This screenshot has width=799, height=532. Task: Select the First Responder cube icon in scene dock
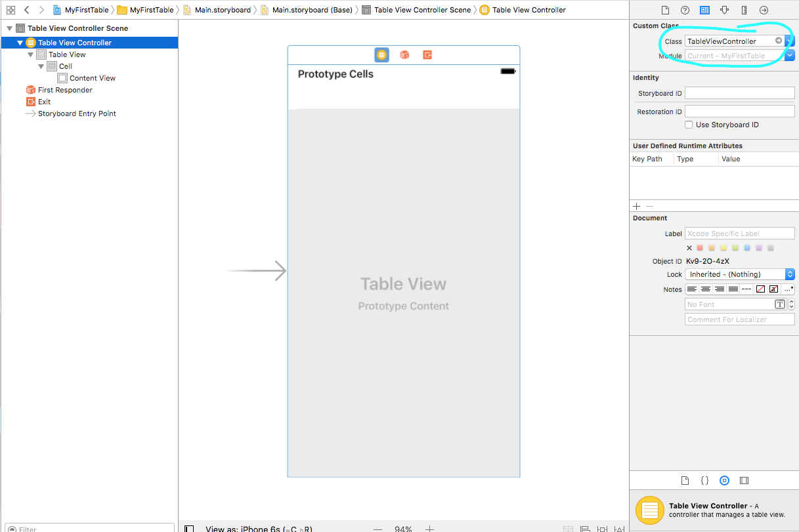(404, 55)
